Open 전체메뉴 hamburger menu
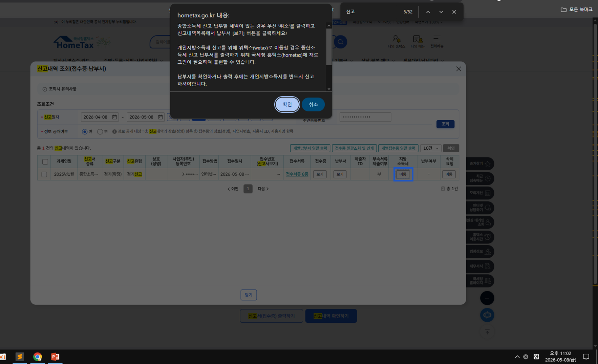The image size is (598, 364). [x=436, y=42]
